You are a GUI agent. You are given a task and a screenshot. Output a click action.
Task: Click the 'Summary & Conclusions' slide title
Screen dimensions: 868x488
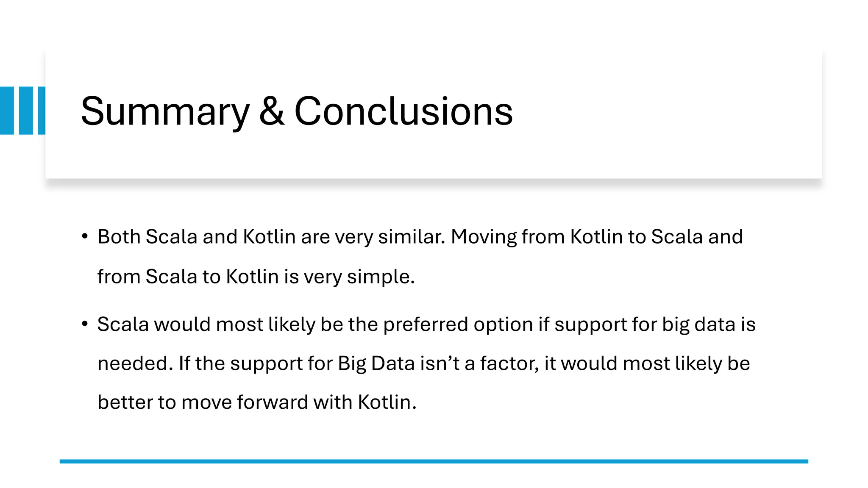[297, 111]
